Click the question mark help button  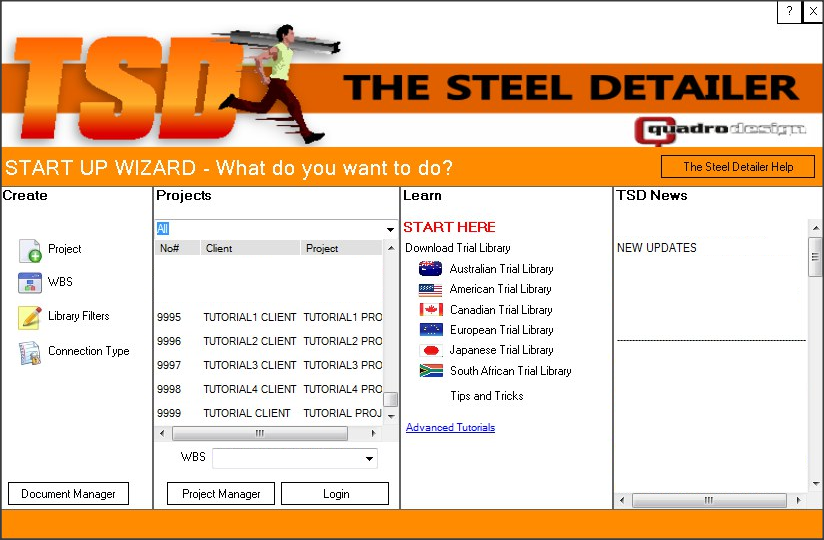(x=789, y=12)
